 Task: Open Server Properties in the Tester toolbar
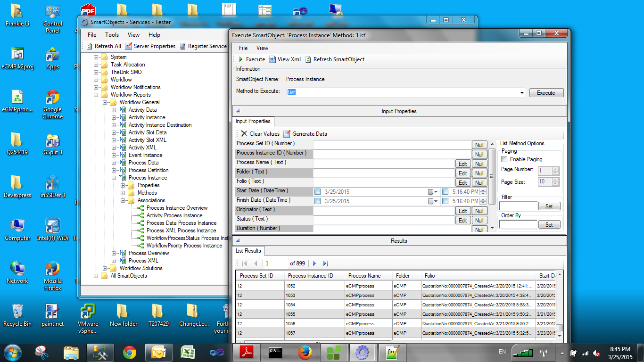pos(150,46)
